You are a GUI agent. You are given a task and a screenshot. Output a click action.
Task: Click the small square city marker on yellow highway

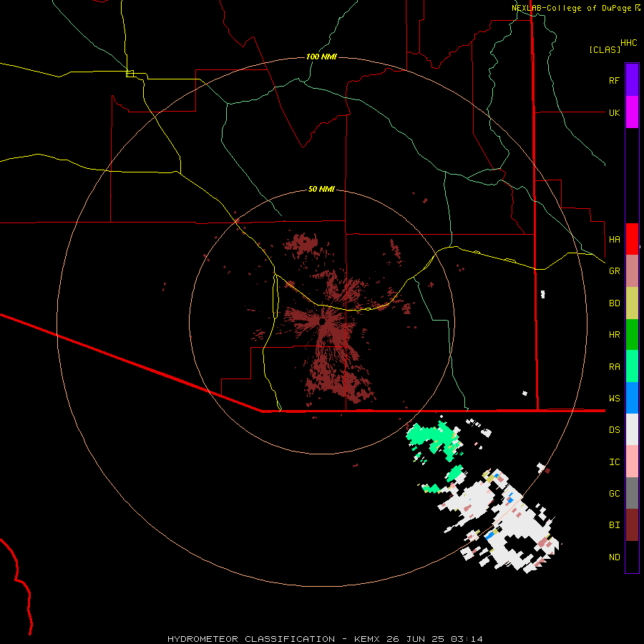(130, 74)
